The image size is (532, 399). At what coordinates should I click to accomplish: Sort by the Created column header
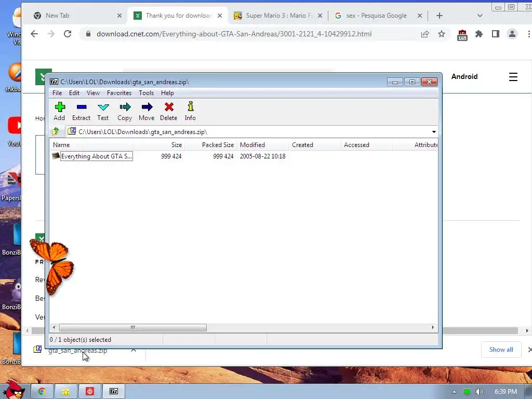314,145
